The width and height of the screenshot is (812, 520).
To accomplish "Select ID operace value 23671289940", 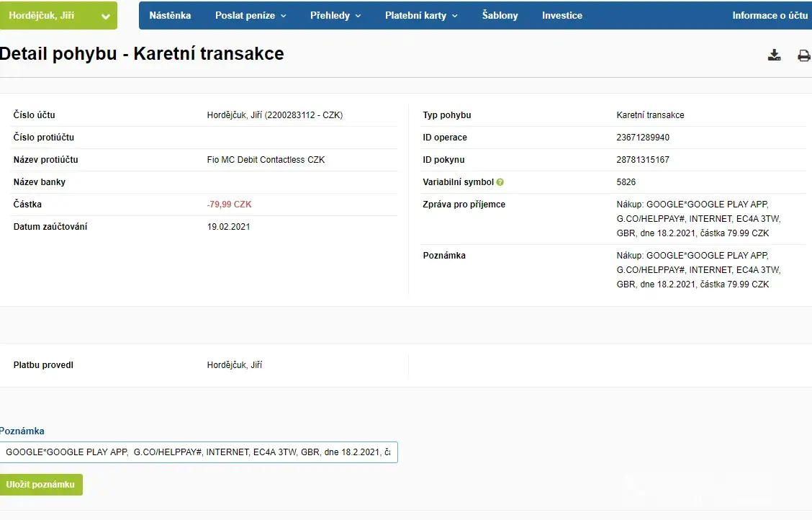I will tap(643, 138).
